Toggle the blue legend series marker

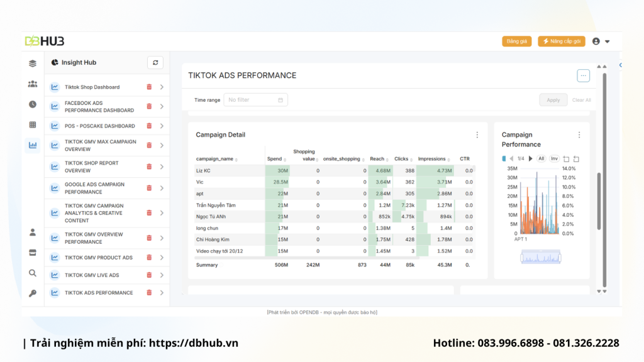[504, 158]
